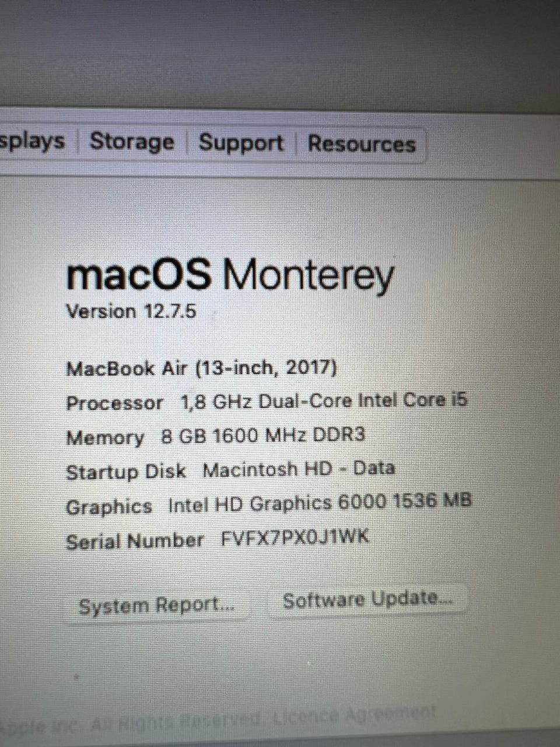Click the Processor label
This screenshot has width=560, height=747.
(114, 403)
